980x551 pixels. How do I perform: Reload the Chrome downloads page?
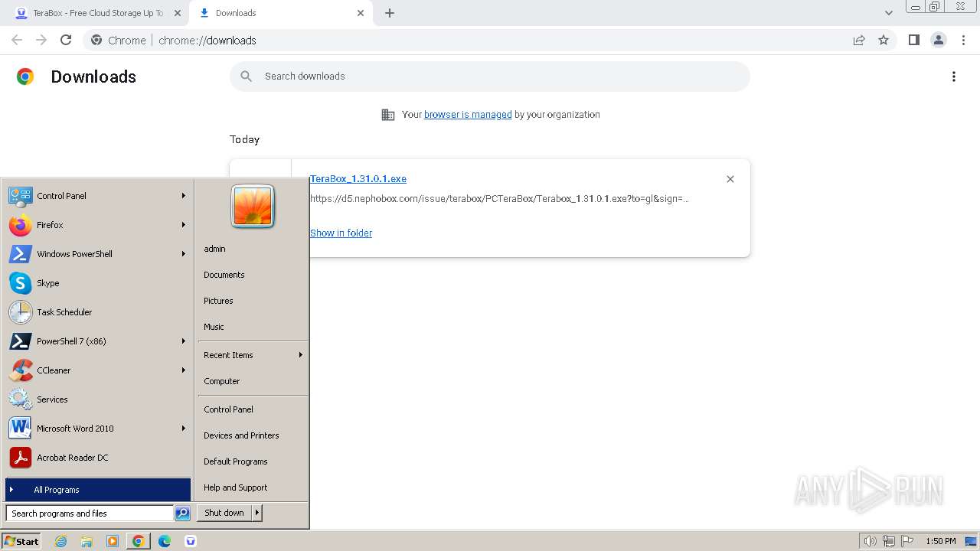pos(66,40)
